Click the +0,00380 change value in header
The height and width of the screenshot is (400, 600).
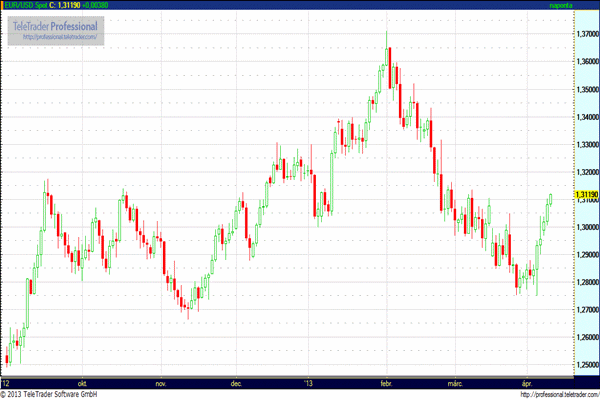click(x=111, y=6)
